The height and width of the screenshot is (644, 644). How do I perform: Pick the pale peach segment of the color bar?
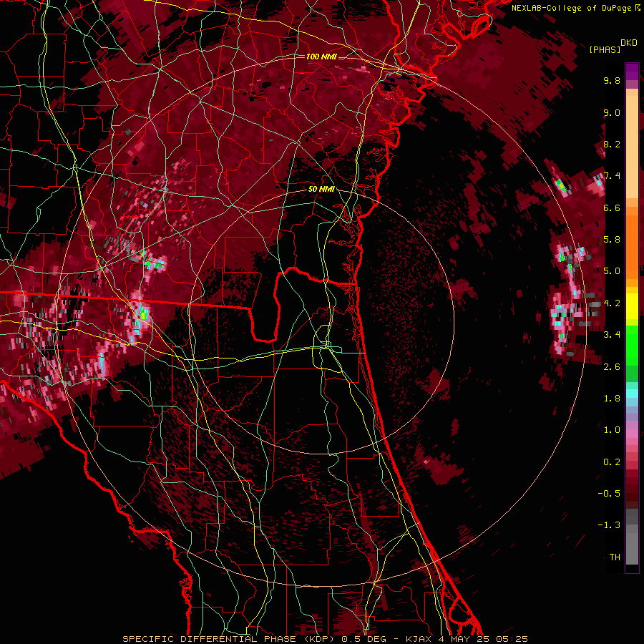coord(632,148)
